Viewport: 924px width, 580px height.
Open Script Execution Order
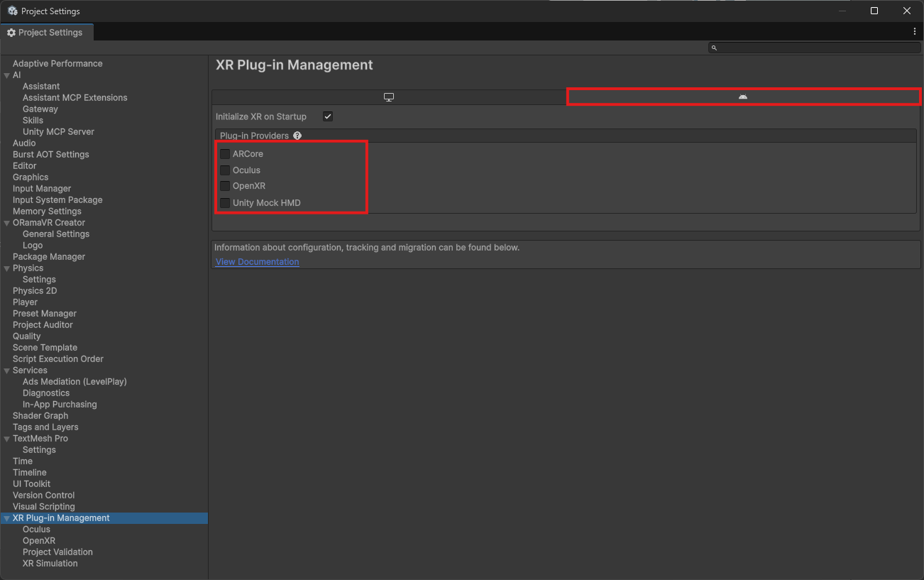click(x=58, y=359)
